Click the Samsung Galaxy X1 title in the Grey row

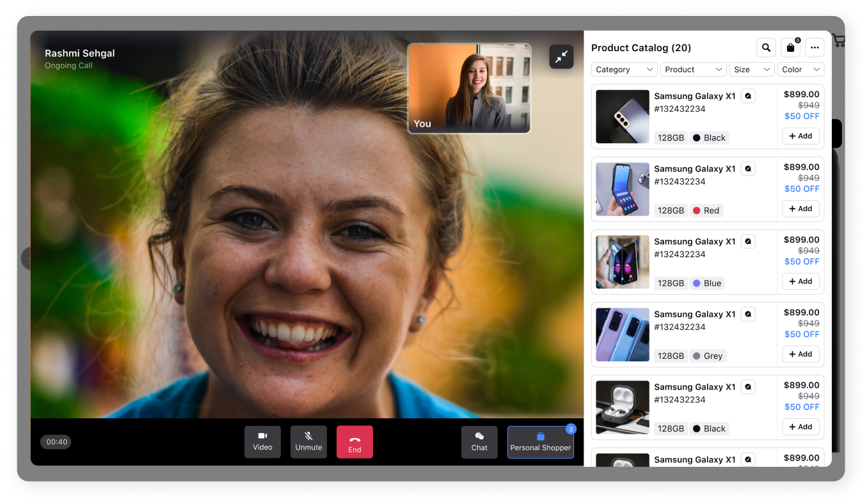click(x=695, y=315)
